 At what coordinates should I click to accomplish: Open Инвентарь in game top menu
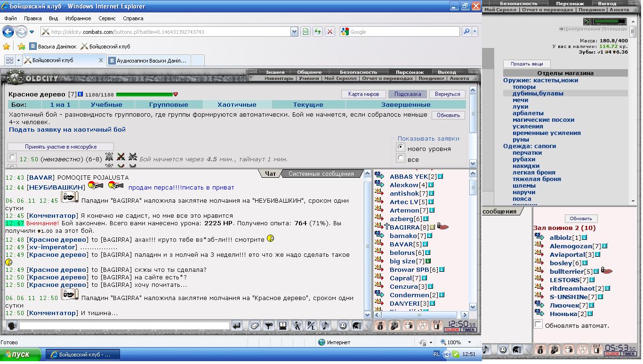tap(279, 79)
